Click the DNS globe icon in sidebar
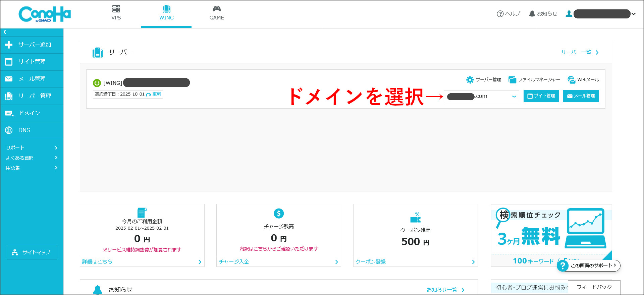The height and width of the screenshot is (295, 644). coord(9,130)
